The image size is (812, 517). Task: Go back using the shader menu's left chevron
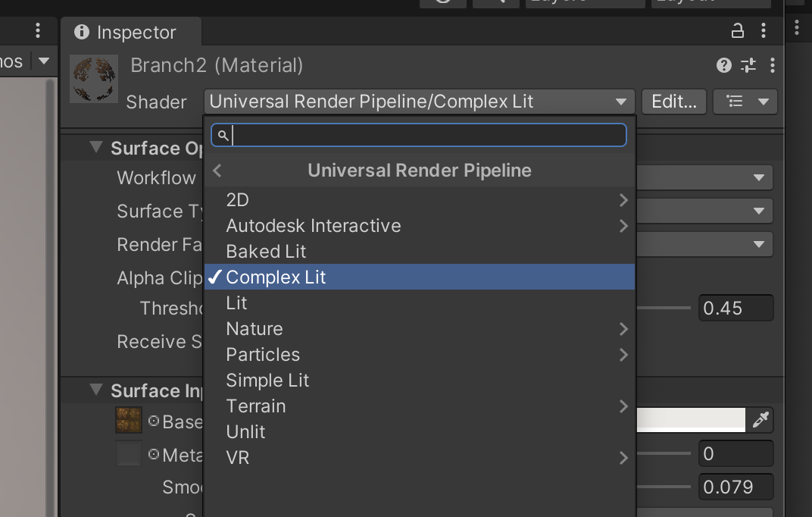point(217,171)
